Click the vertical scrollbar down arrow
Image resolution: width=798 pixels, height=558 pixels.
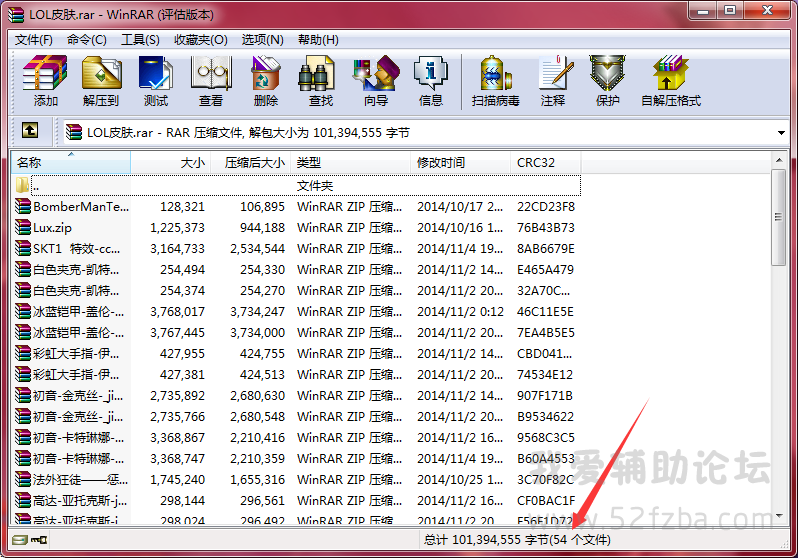(780, 518)
